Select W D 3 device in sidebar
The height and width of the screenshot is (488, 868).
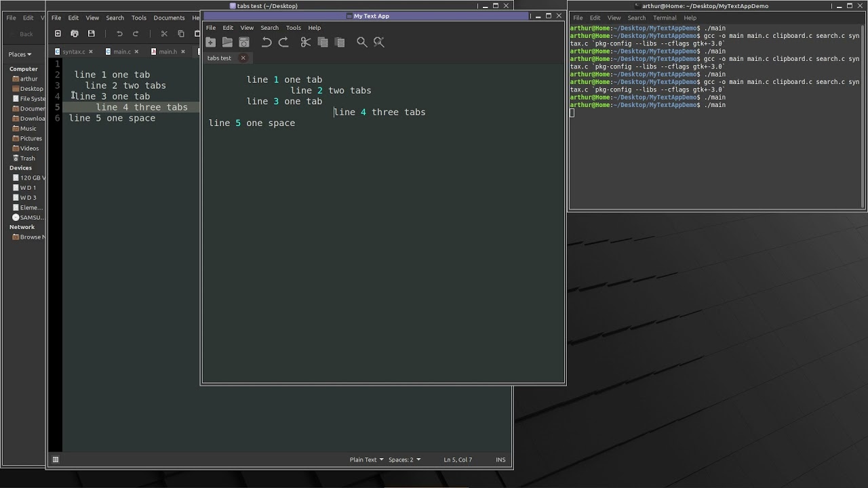click(x=25, y=198)
